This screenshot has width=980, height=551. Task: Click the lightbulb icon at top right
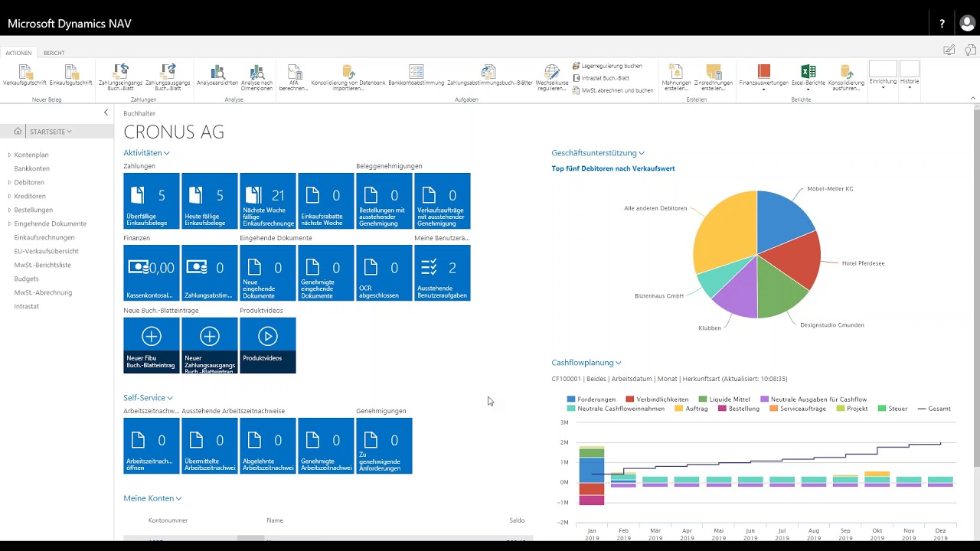pos(970,50)
